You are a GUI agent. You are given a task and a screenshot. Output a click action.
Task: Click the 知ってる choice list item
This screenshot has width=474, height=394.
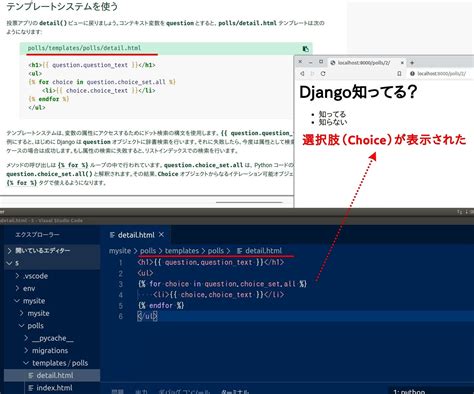pos(332,114)
